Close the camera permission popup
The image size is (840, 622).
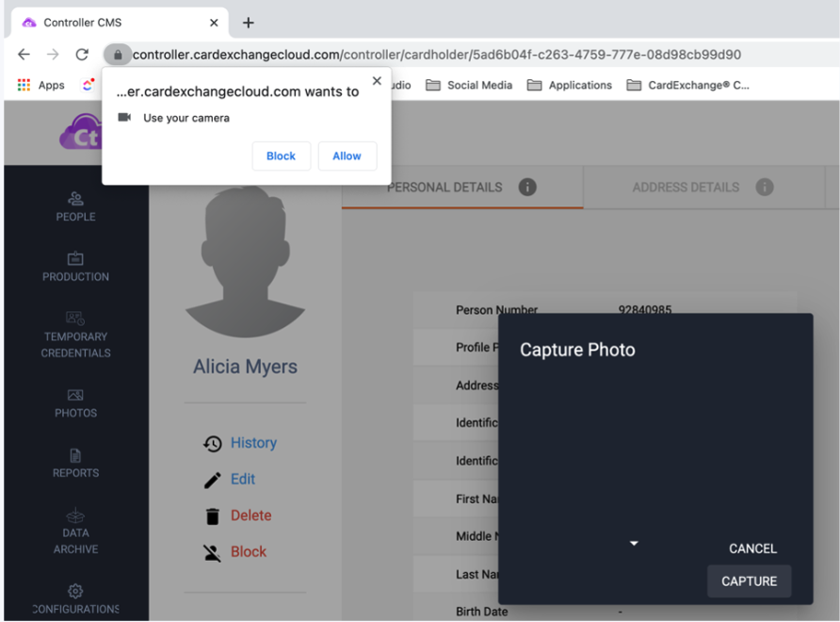(x=377, y=81)
